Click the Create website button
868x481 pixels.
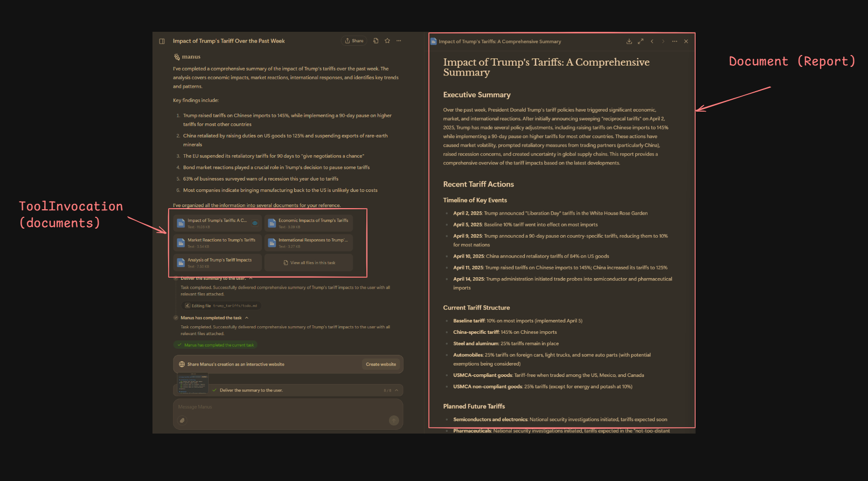point(380,365)
